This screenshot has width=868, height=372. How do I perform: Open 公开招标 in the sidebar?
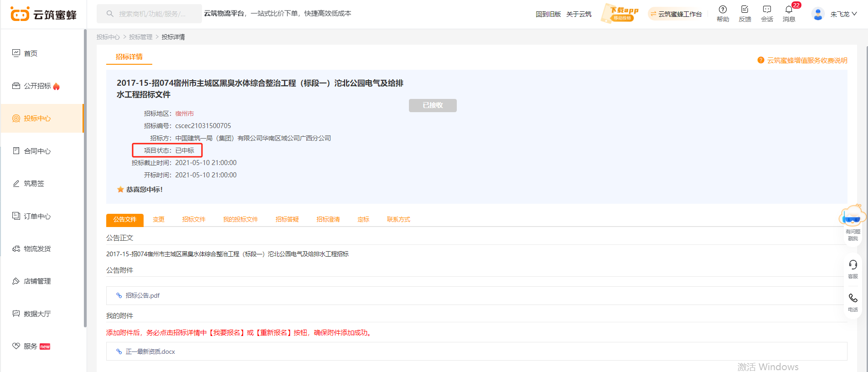point(37,86)
